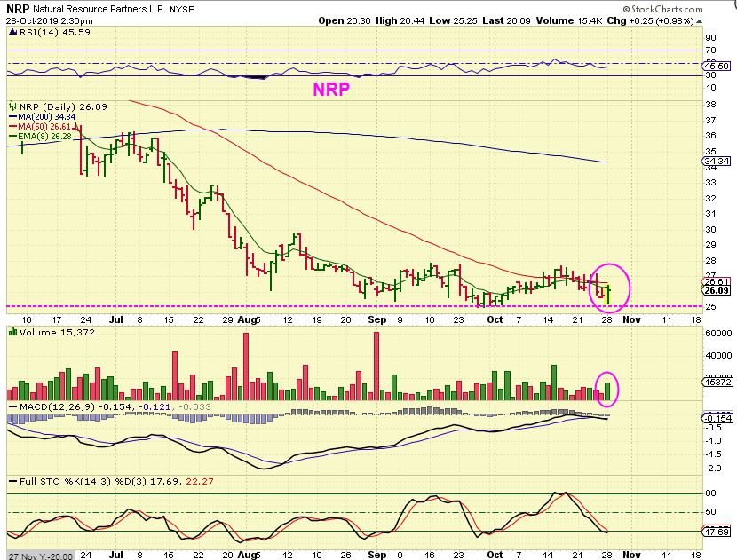Click the 26.61 MA(50) axis tag
737x560 pixels.
tap(717, 282)
